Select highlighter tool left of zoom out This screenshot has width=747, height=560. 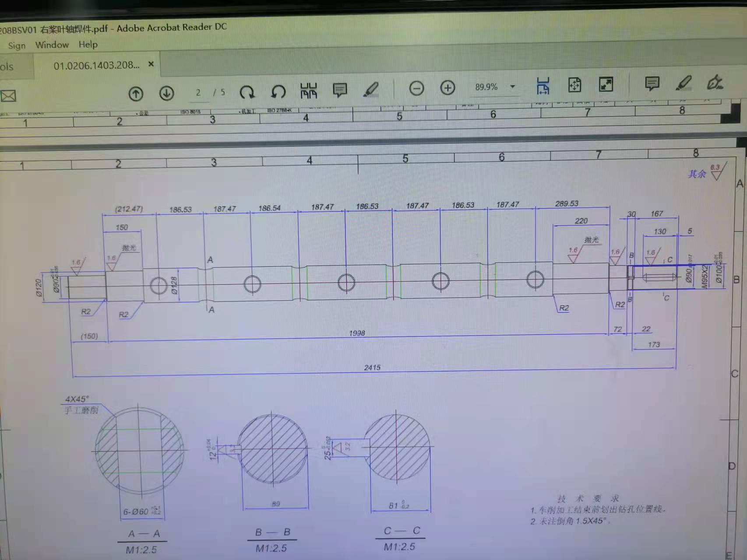click(x=371, y=89)
